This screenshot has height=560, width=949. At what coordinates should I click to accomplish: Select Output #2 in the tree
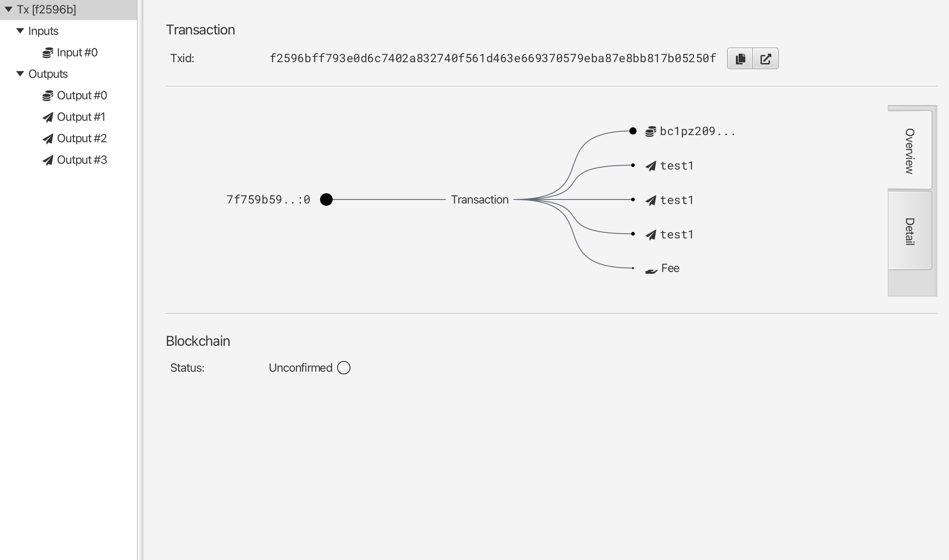82,139
